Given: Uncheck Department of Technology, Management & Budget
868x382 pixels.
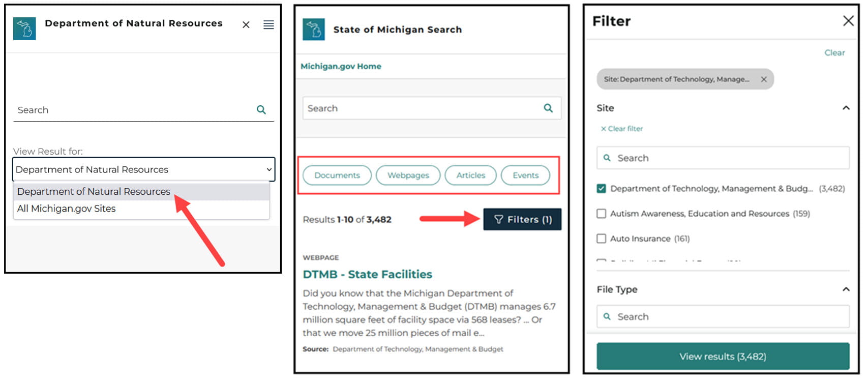Looking at the screenshot, I should coord(602,189).
